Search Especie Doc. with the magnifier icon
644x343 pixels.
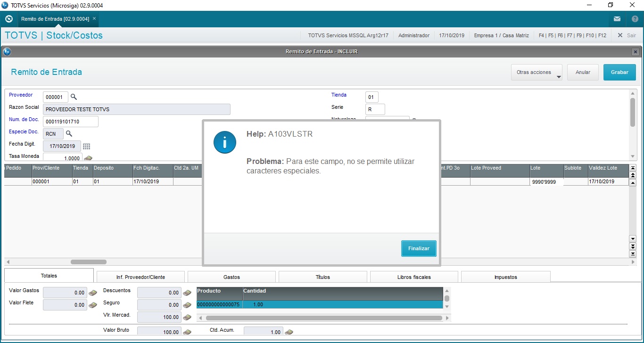(69, 133)
